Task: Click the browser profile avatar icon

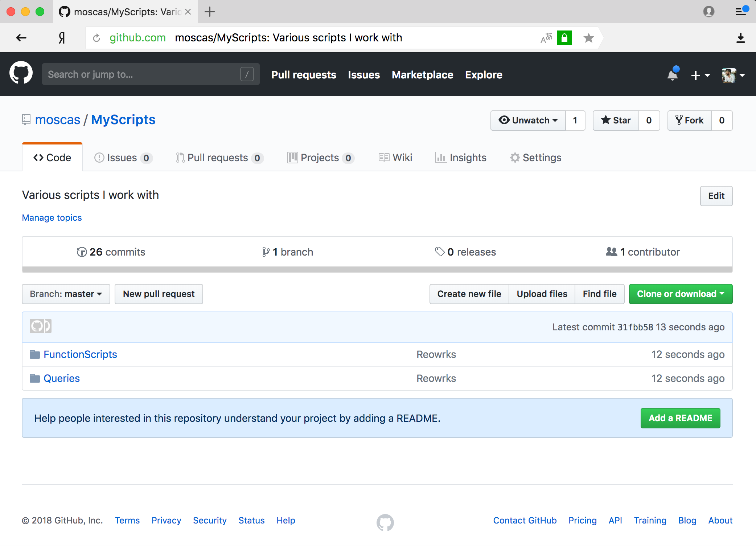Action: 709,12
